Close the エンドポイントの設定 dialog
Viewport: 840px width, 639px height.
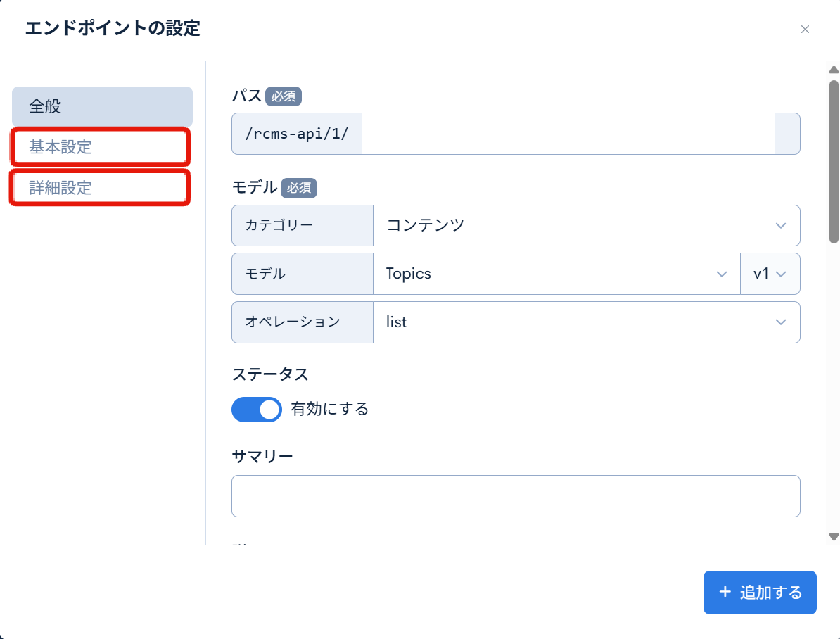pos(805,30)
